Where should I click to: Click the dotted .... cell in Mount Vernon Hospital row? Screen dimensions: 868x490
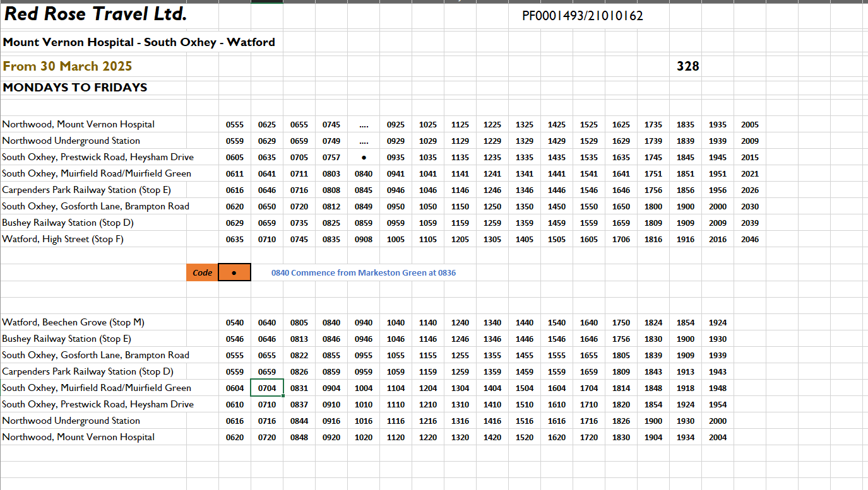tap(364, 125)
